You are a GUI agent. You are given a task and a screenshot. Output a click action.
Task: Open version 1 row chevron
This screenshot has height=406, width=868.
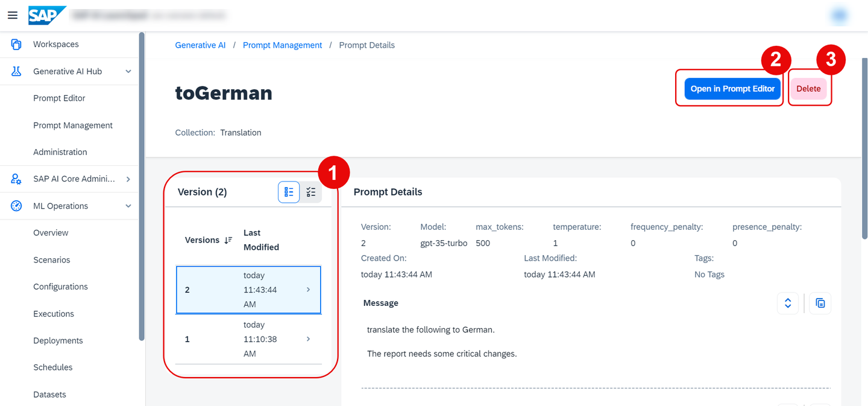click(309, 339)
